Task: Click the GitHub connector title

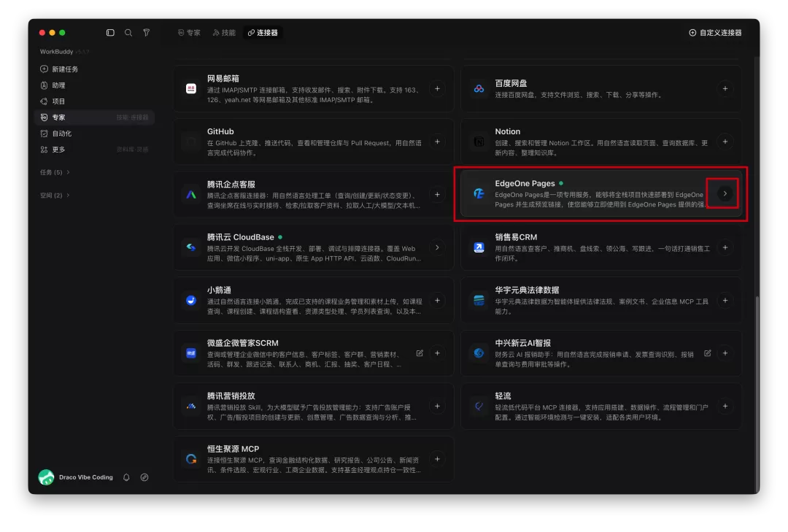Action: [x=220, y=132]
